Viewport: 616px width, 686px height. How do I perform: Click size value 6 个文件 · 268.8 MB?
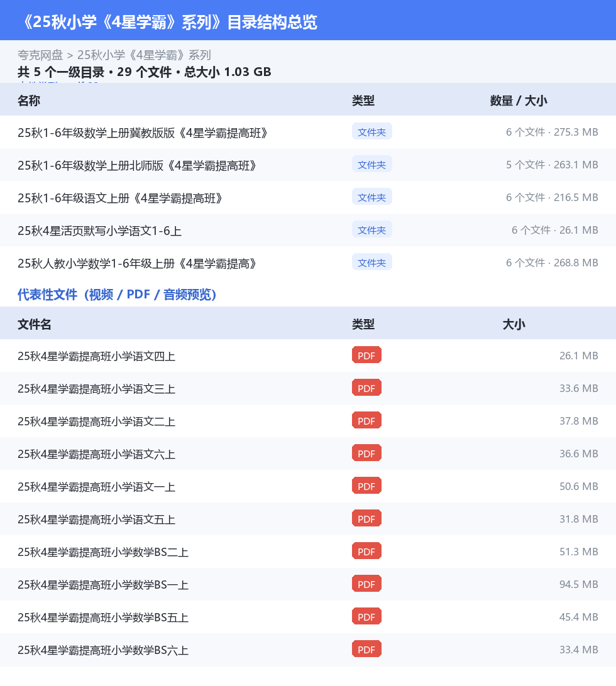coord(552,263)
